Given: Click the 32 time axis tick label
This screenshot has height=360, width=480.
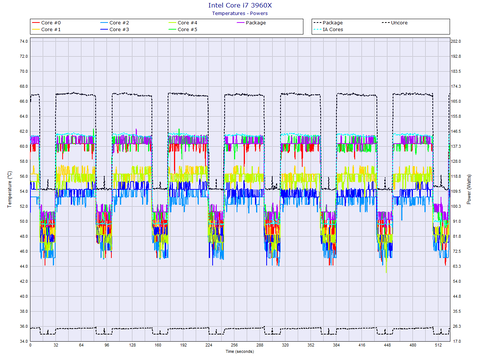Looking at the screenshot, I should click(56, 345).
